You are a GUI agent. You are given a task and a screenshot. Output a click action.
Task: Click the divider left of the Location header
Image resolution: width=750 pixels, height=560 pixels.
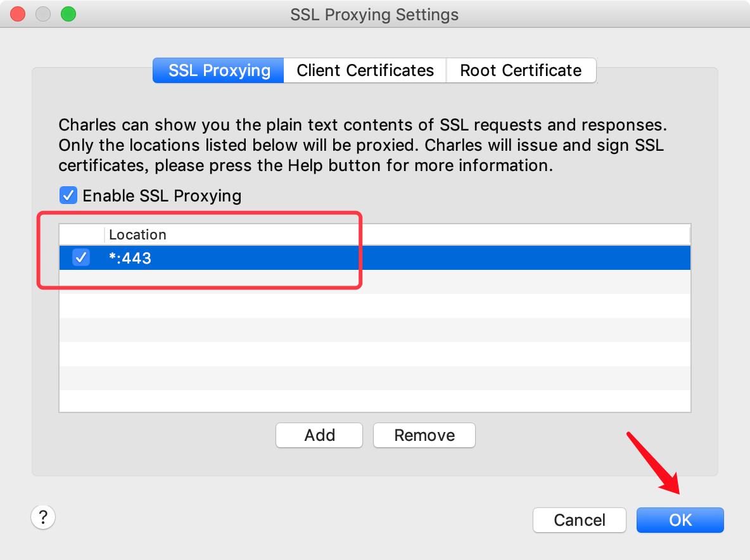(x=105, y=234)
